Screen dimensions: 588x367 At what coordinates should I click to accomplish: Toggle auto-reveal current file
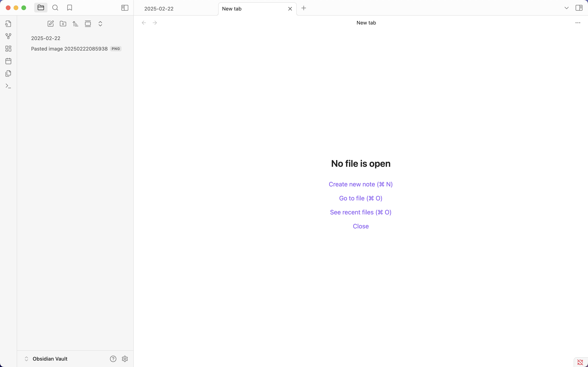coord(88,24)
